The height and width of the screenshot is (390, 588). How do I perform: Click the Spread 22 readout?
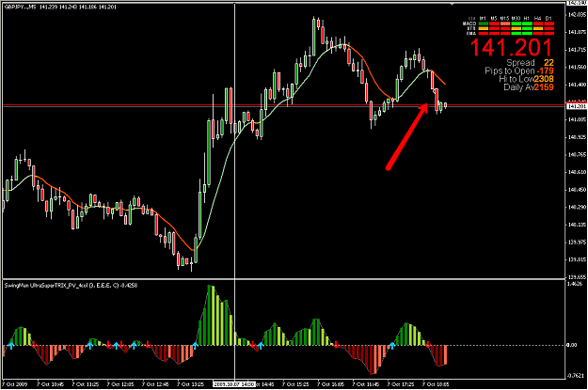click(x=530, y=63)
